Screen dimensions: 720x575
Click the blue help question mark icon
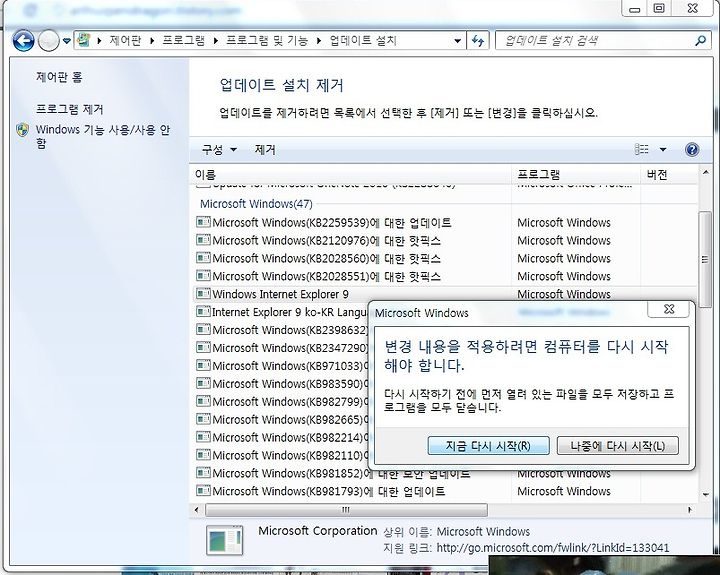click(692, 149)
